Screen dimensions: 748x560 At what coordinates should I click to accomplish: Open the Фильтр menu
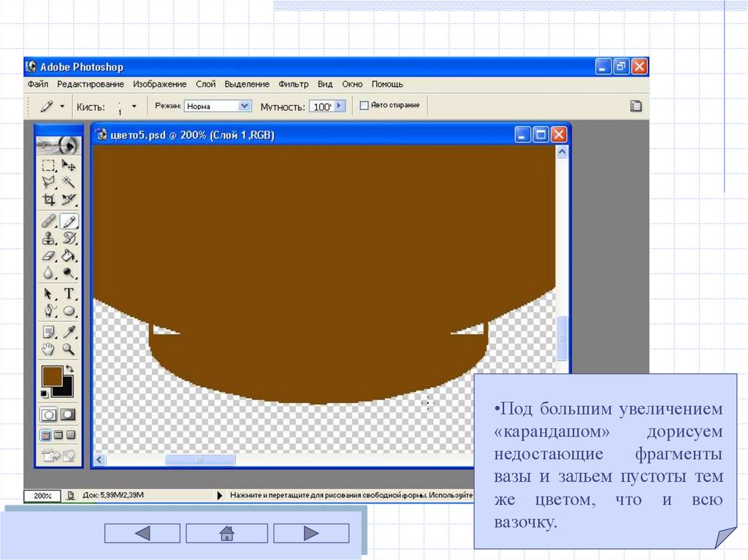pyautogui.click(x=294, y=84)
